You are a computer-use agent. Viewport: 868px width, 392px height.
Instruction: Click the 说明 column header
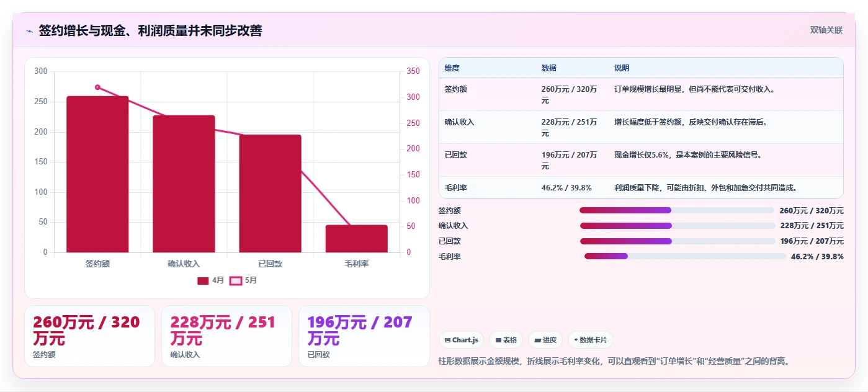tap(622, 68)
